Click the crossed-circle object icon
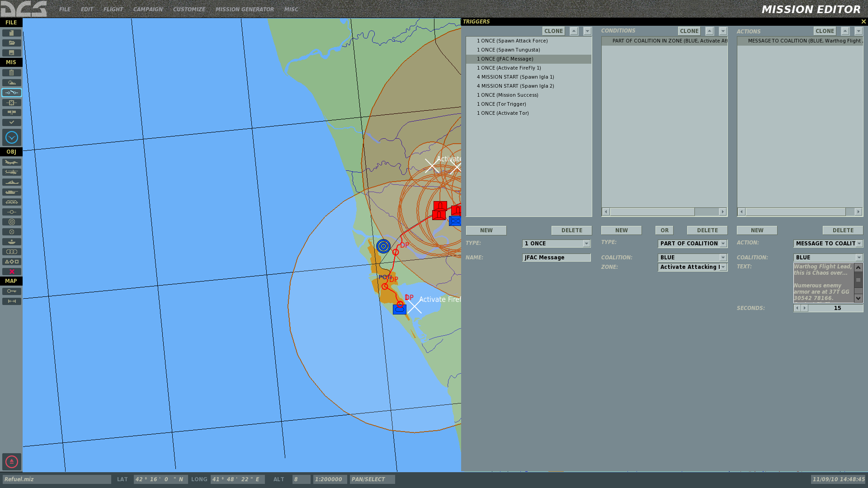The image size is (868, 488). pos(12,232)
